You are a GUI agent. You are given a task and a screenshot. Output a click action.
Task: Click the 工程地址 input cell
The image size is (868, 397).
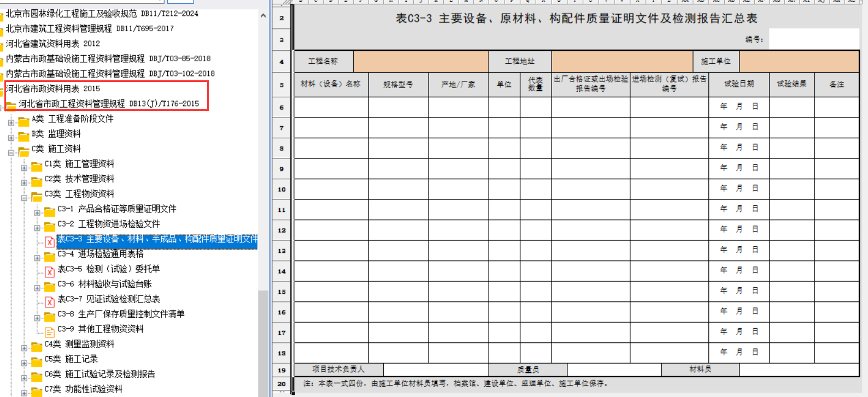tap(622, 61)
